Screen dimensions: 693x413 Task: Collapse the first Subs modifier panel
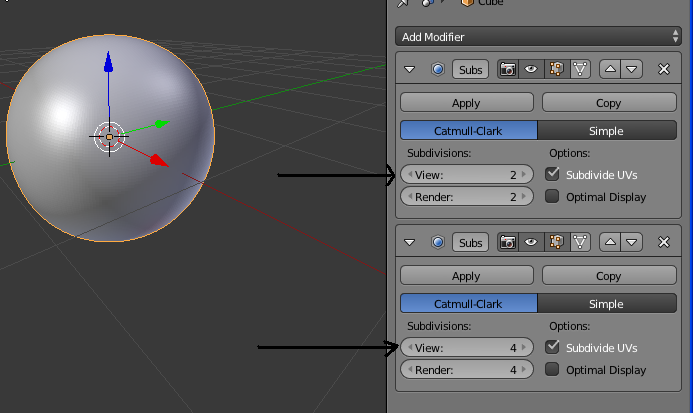point(409,69)
